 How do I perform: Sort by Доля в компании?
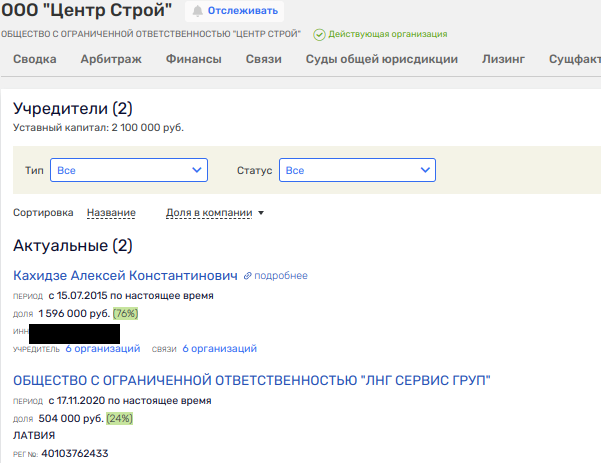click(209, 213)
